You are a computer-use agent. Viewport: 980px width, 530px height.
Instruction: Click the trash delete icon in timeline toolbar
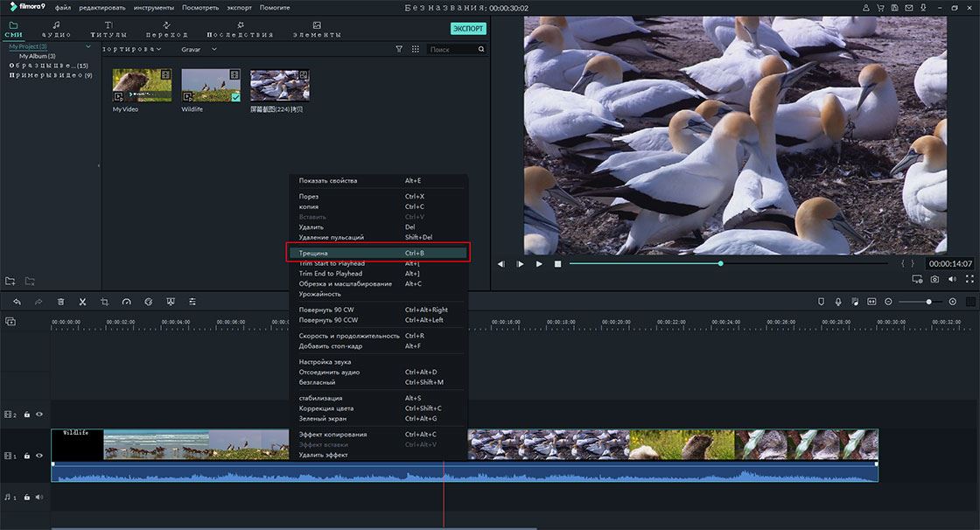click(60, 302)
